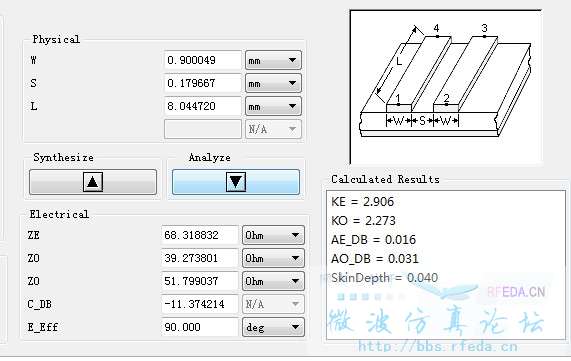Click the W value field 0.900049

[203, 60]
